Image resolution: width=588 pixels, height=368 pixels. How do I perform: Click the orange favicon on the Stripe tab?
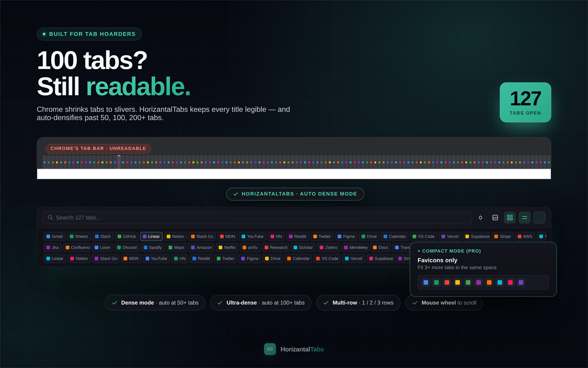click(496, 236)
